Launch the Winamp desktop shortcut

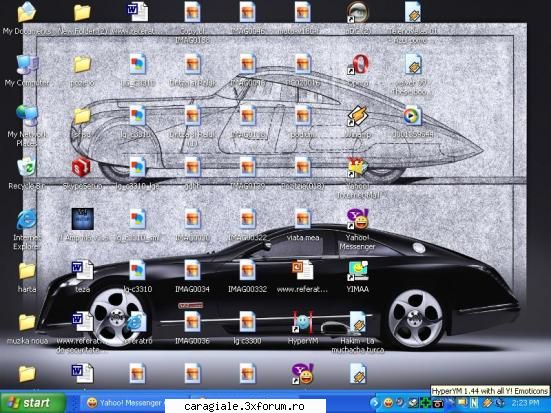(358, 116)
